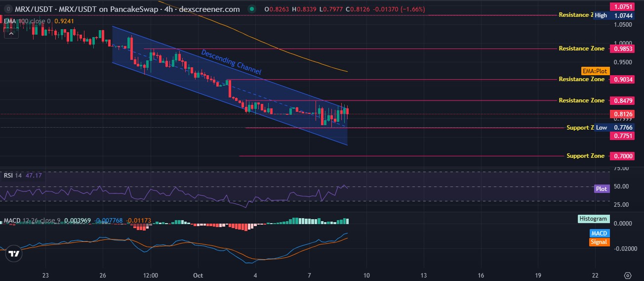Click the 1.0751 price tag
This screenshot has width=644, height=281.
(622, 7)
